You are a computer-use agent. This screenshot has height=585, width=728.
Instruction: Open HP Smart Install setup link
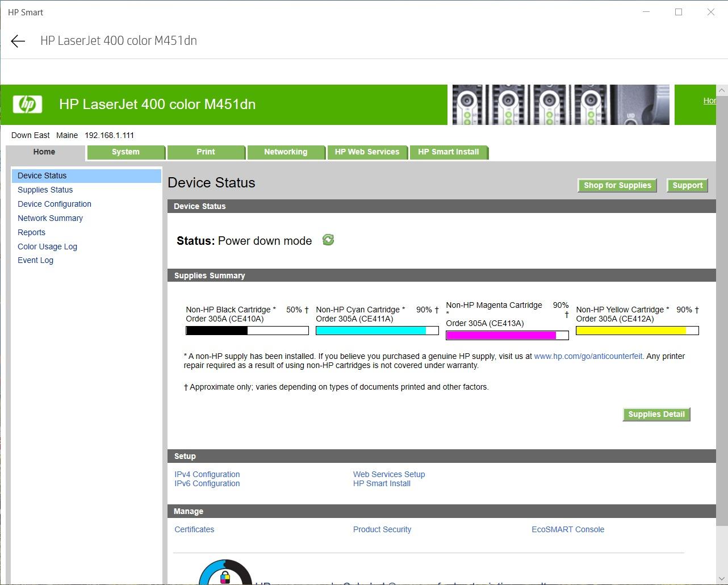(x=382, y=483)
